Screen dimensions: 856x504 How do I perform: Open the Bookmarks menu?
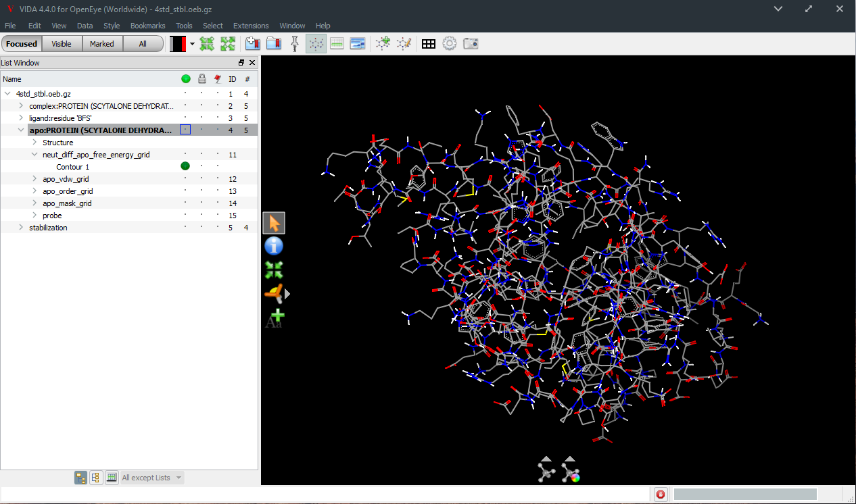coord(147,26)
